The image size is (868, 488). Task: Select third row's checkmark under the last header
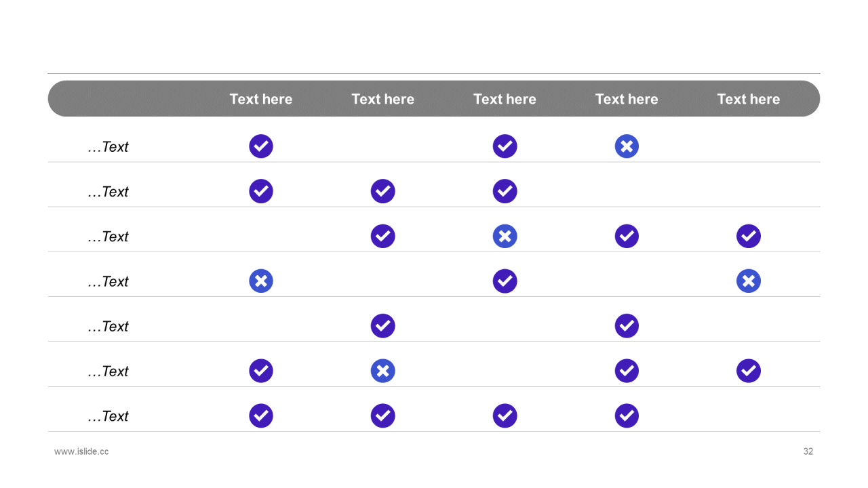(749, 236)
